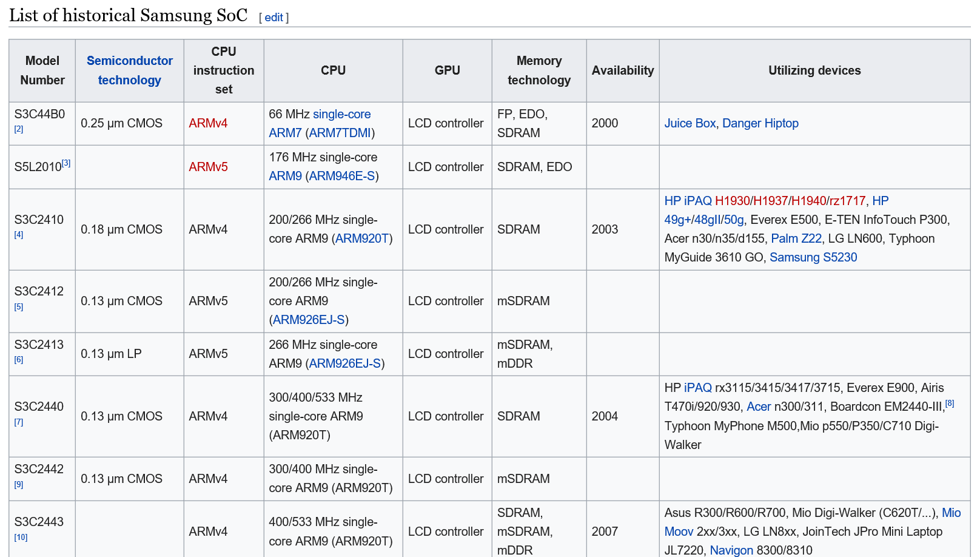
Task: Click the red ARMv4 link
Action: click(x=208, y=123)
